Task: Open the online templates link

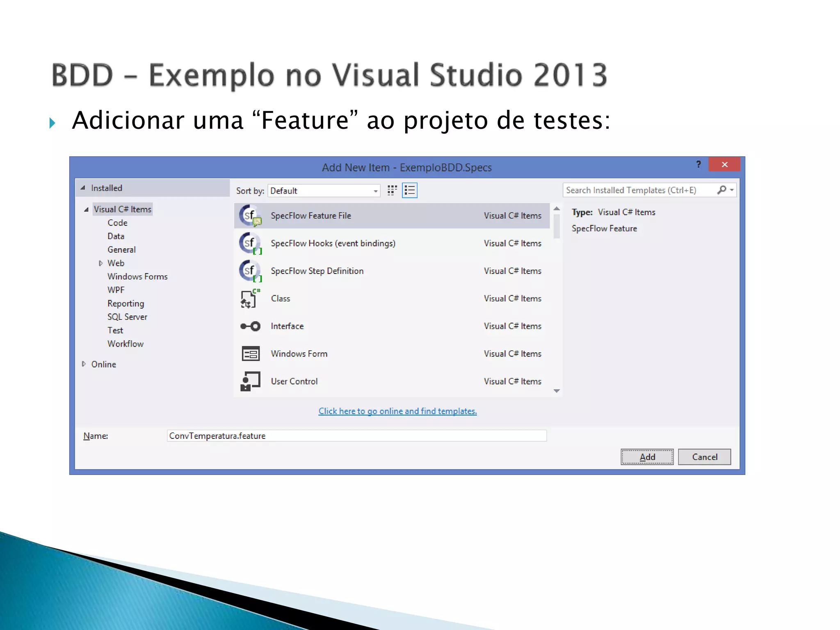Action: pos(397,411)
